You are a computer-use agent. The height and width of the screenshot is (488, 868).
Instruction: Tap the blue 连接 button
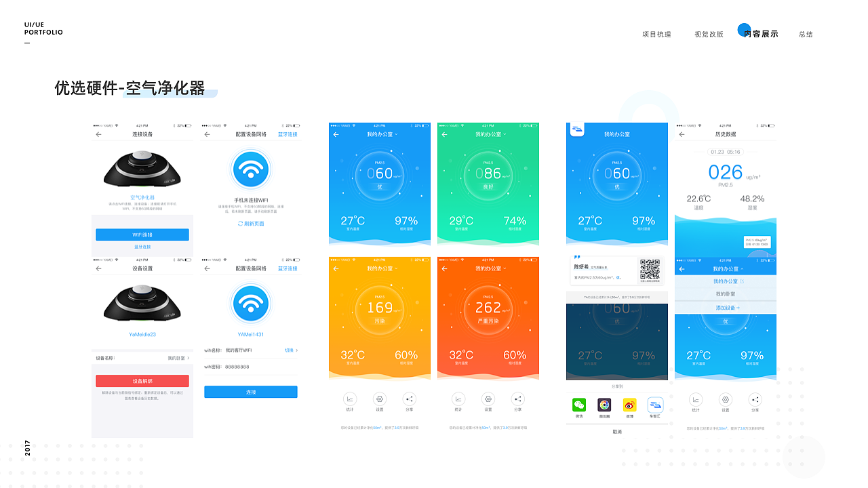coord(251,392)
